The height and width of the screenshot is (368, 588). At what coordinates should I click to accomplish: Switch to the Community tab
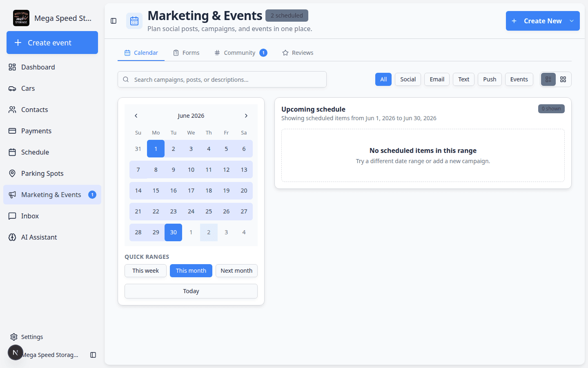coord(241,53)
